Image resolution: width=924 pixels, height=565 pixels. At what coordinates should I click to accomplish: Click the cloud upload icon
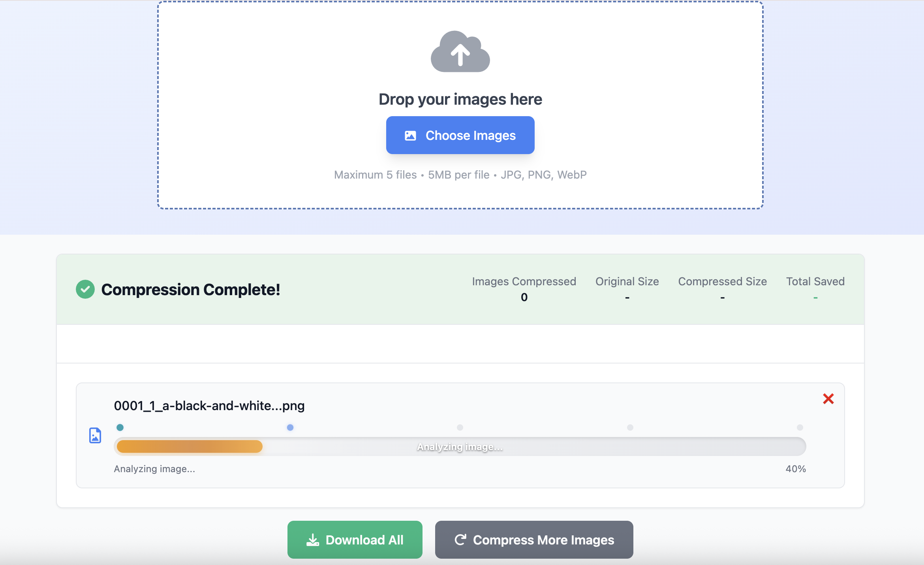pyautogui.click(x=460, y=52)
